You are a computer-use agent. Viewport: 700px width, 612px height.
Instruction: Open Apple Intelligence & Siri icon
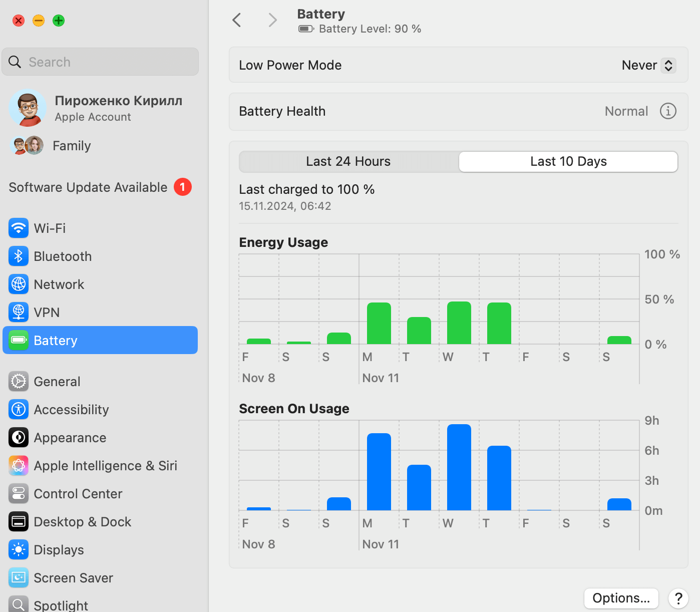[19, 466]
